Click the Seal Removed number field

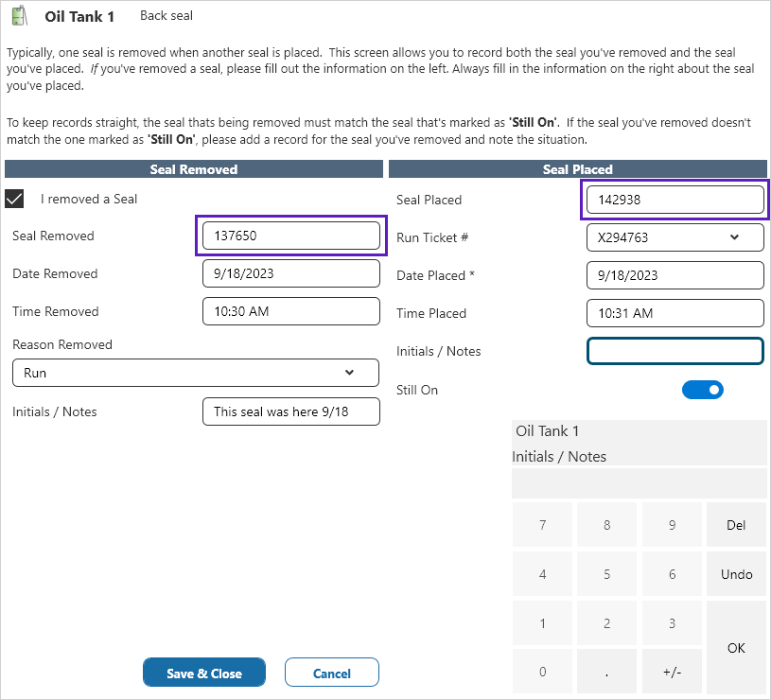(x=291, y=236)
